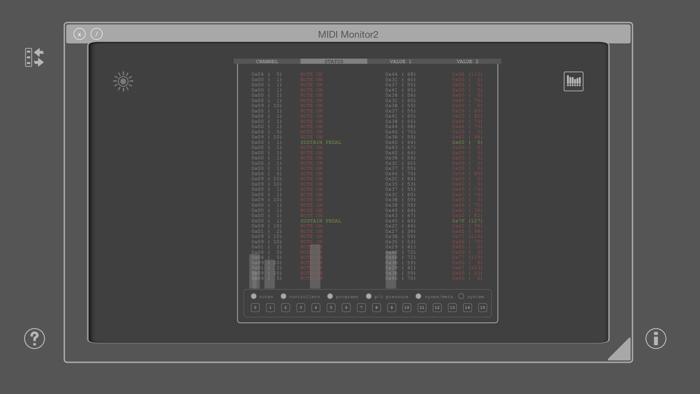Click the sun brightness icon
700x394 pixels.
point(123,82)
